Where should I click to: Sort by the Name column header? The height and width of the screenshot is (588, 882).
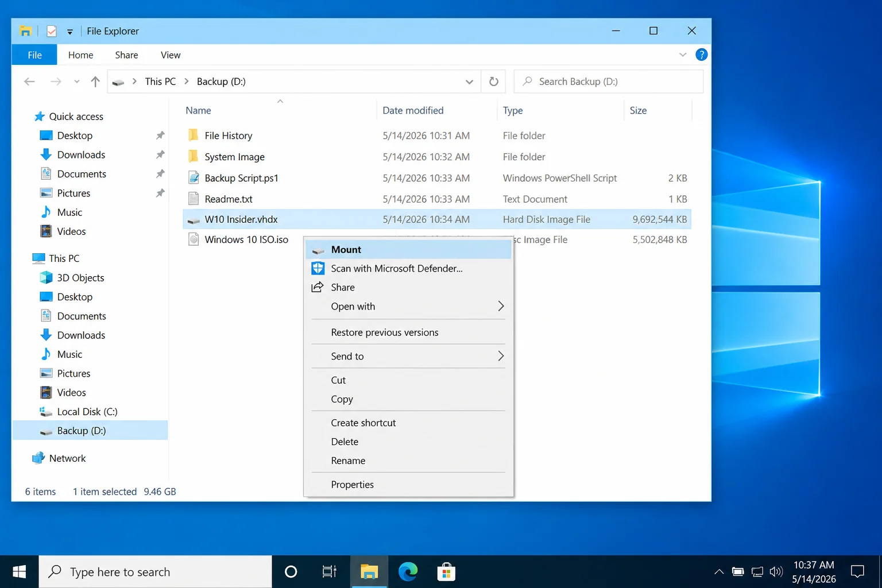(x=198, y=110)
